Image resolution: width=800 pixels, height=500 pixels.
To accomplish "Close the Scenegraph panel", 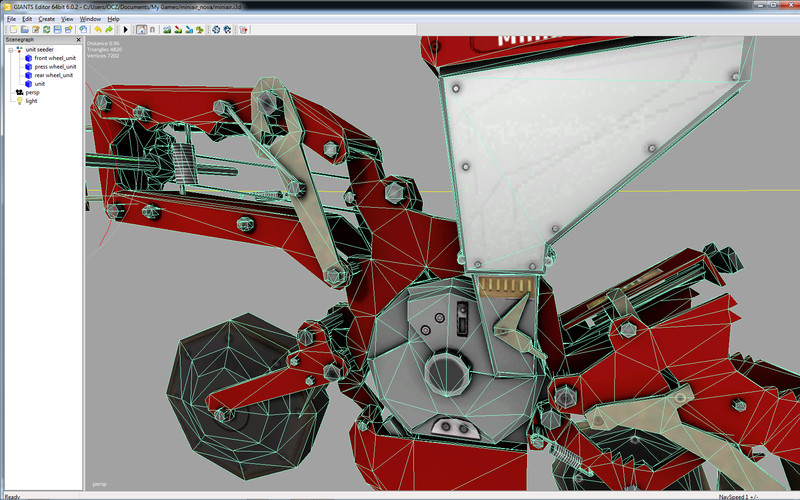I will pos(77,40).
